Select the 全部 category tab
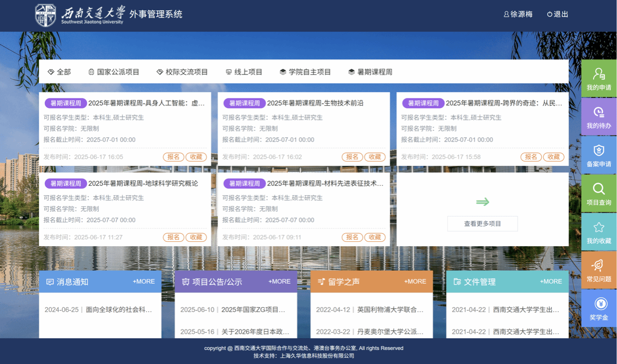Viewport: 617px width, 364px height. point(59,72)
